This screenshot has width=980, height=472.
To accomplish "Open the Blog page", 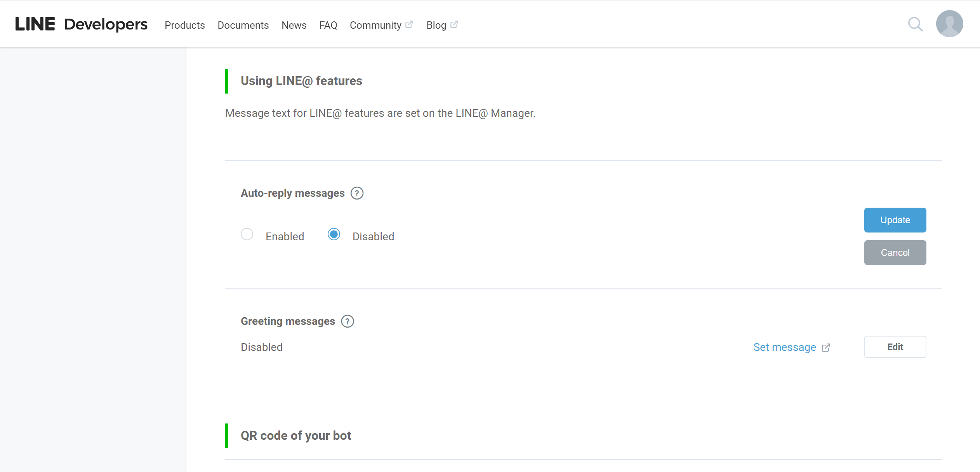I will tap(436, 25).
